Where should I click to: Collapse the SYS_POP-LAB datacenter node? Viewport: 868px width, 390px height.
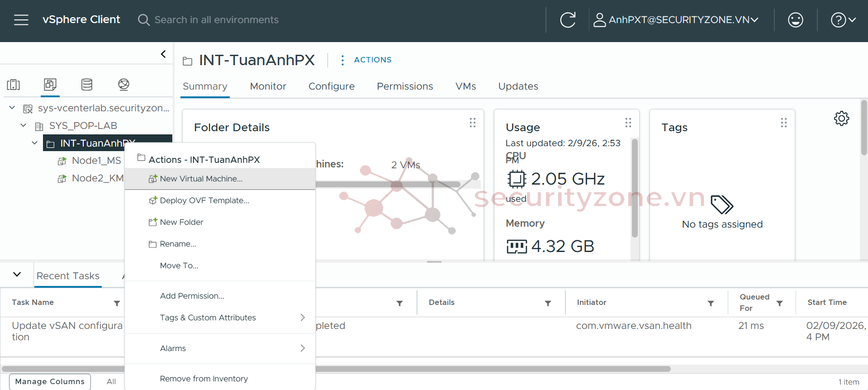click(x=24, y=125)
